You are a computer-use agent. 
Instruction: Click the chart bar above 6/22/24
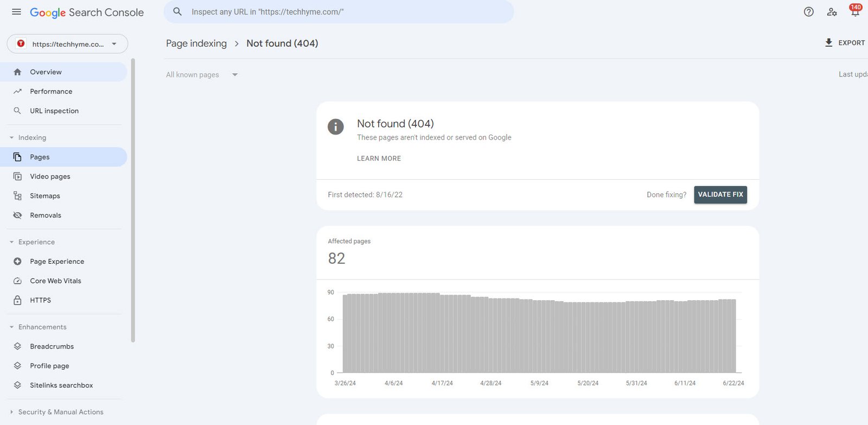733,336
